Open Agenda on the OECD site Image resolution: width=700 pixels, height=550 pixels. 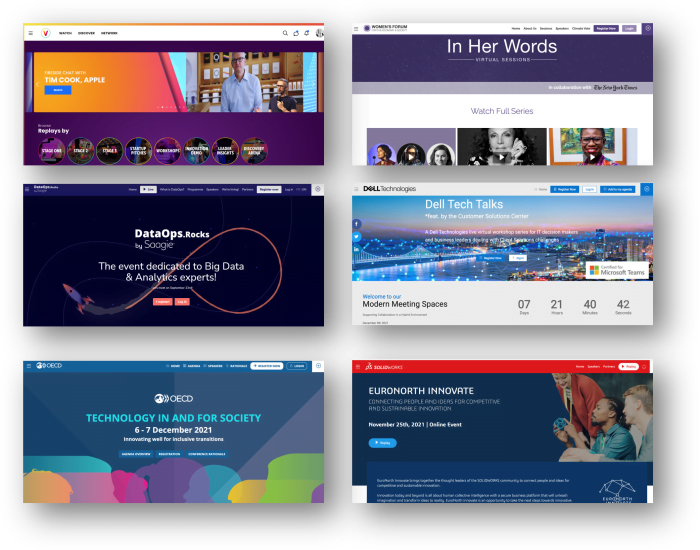click(x=192, y=366)
